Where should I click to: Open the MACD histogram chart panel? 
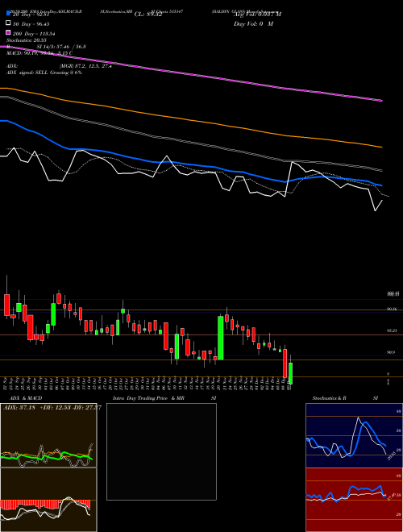[x=48, y=500]
